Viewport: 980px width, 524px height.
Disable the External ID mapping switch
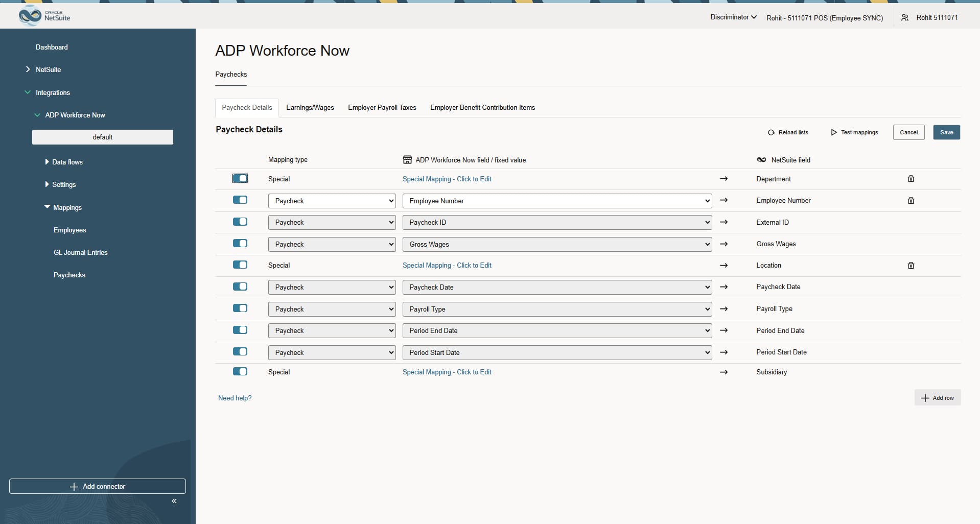240,222
